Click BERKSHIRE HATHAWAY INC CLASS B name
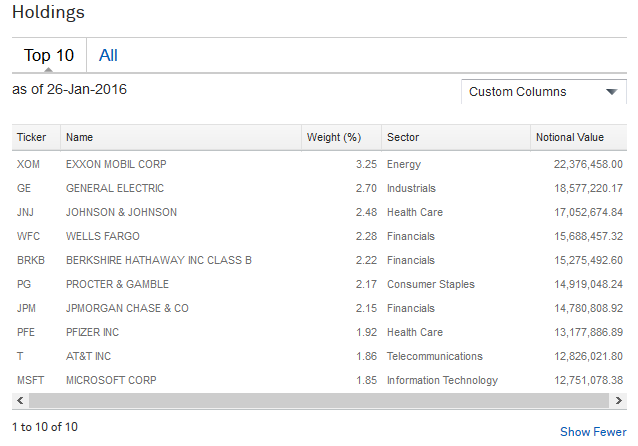 [159, 260]
